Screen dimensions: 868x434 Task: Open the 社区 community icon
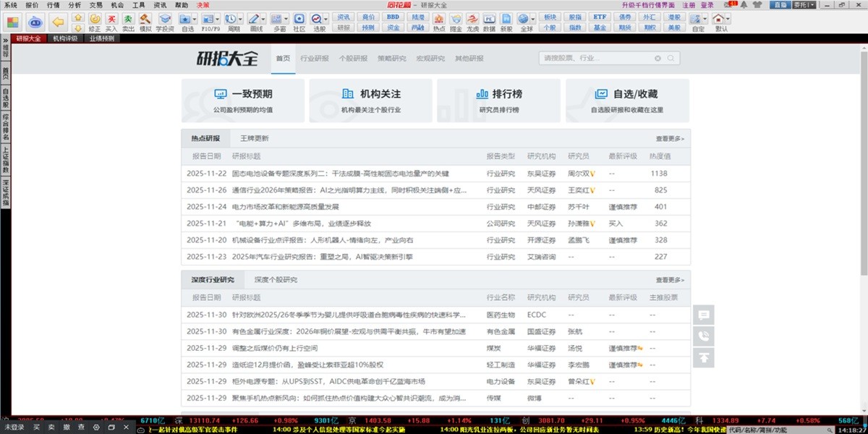tap(299, 20)
